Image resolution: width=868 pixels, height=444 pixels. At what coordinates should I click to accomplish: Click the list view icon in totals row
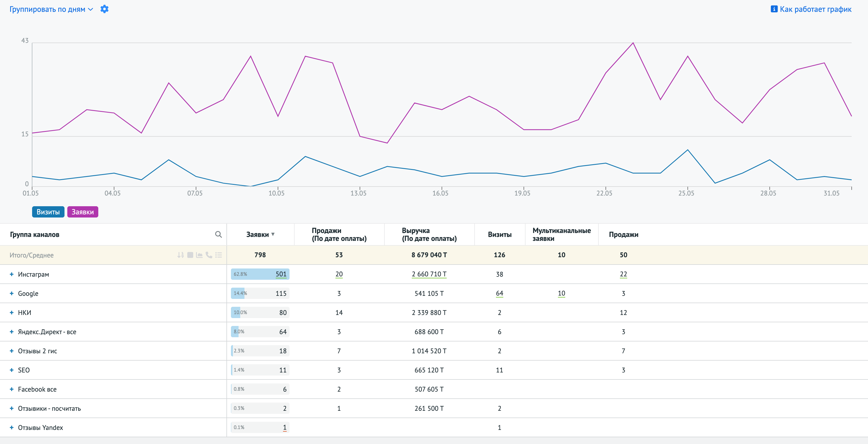(219, 255)
